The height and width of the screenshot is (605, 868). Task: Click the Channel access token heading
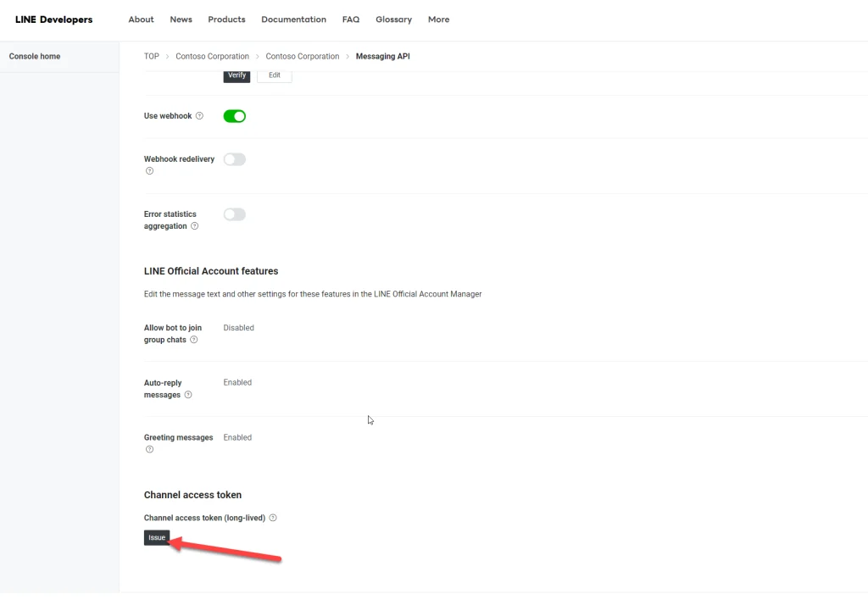192,495
